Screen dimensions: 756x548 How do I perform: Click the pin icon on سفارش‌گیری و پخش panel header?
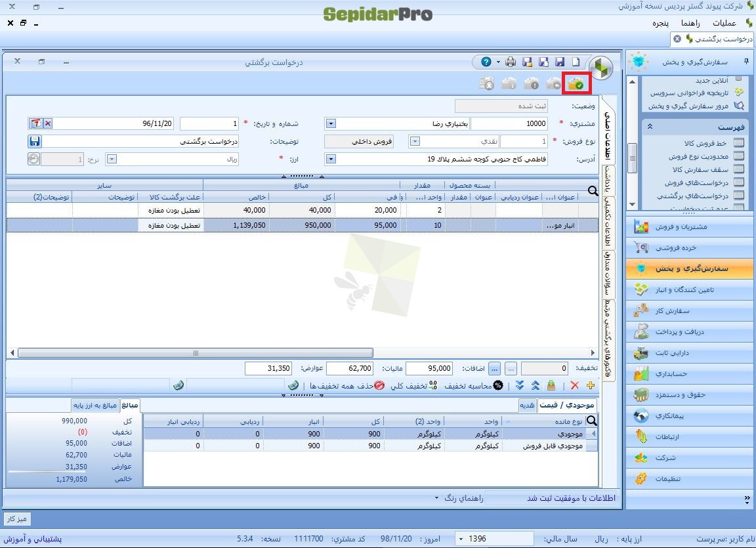point(746,61)
